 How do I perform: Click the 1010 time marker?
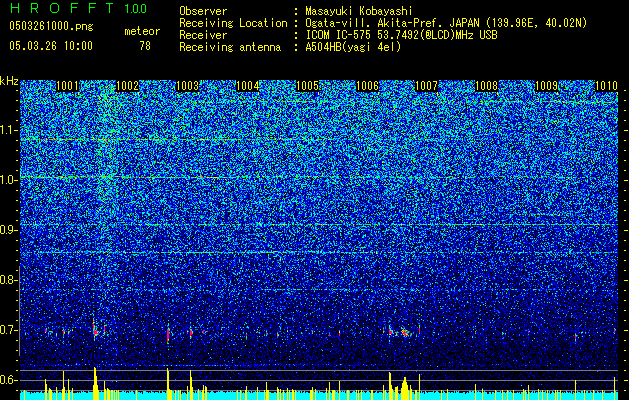[x=606, y=86]
